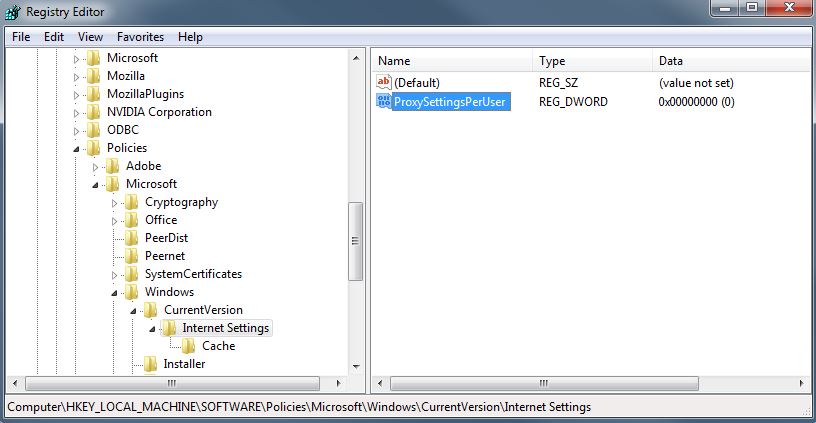The image size is (816, 423).
Task: Select the Installer key label
Action: 184,364
